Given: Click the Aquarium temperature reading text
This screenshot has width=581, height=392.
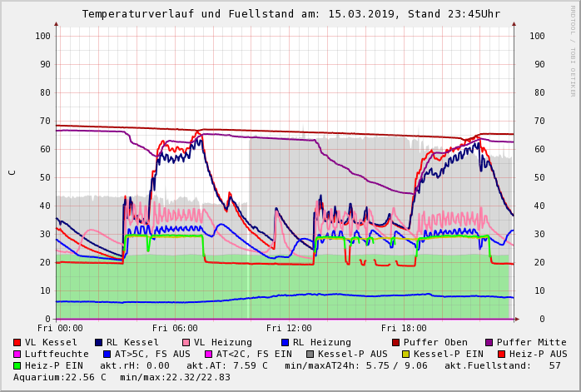Looking at the screenshot, I should tap(60, 377).
